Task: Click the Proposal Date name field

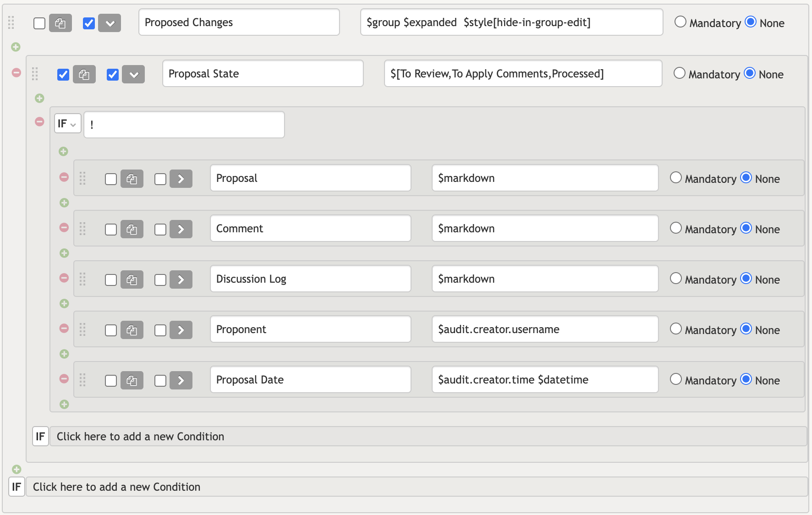Action: [x=311, y=379]
